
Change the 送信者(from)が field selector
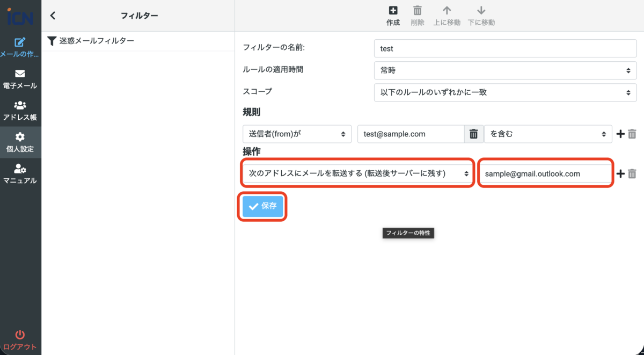[297, 134]
